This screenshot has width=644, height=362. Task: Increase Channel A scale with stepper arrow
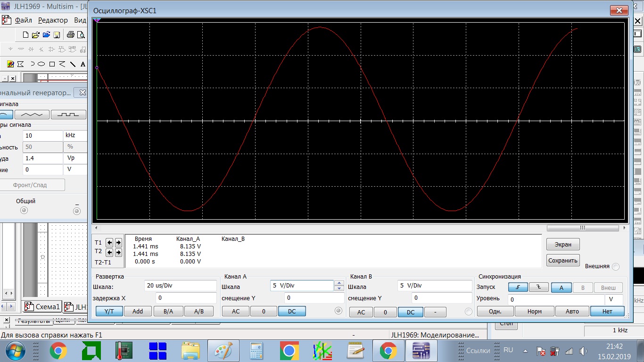[x=339, y=283]
